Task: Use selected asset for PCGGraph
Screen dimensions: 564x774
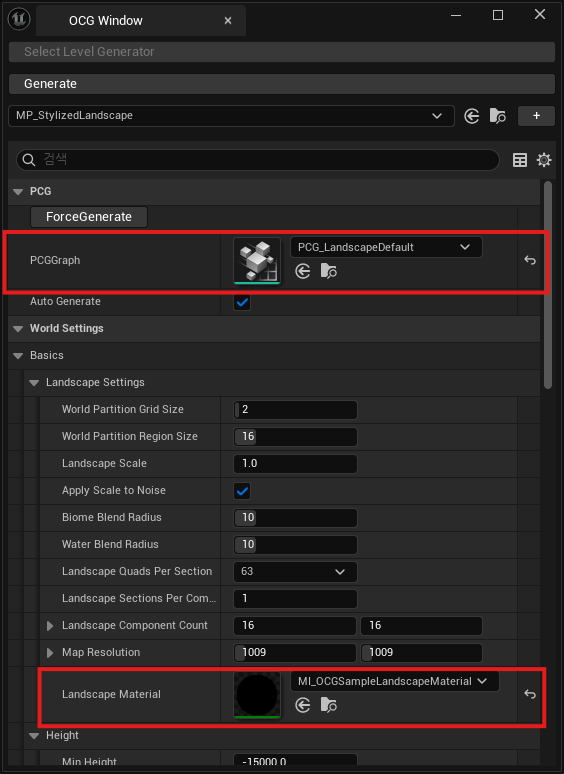Action: [302, 271]
